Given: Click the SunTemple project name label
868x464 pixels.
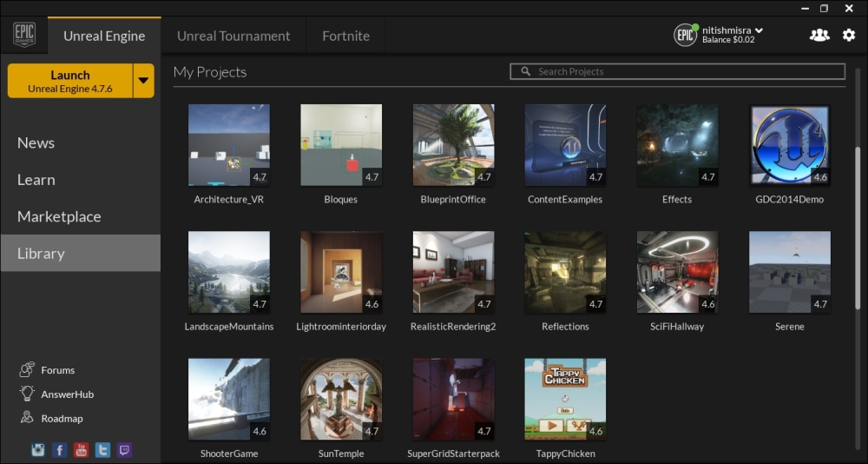Looking at the screenshot, I should coord(341,454).
